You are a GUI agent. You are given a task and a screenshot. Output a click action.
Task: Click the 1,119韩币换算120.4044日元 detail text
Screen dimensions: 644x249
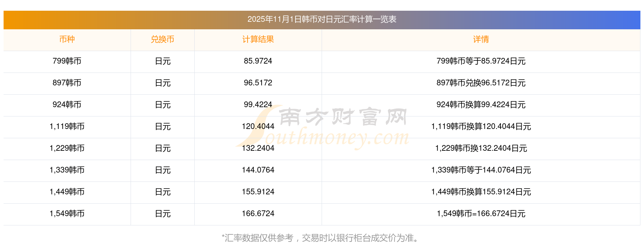pyautogui.click(x=481, y=126)
